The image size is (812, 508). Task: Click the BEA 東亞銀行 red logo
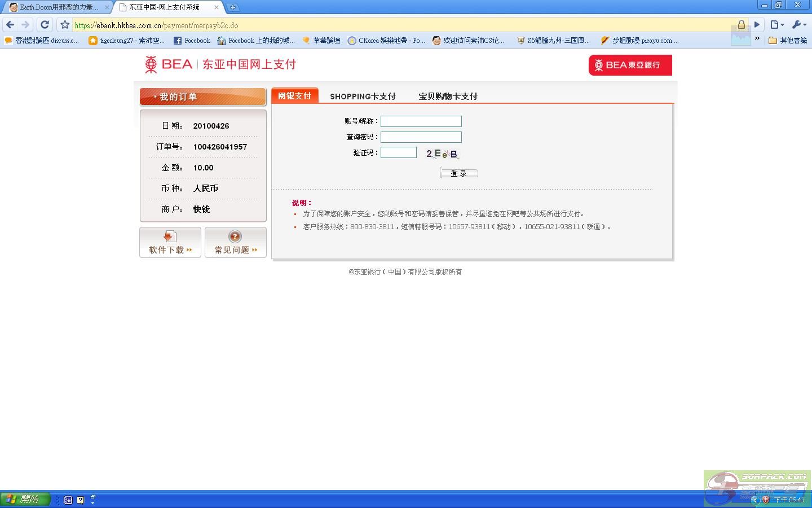[630, 65]
